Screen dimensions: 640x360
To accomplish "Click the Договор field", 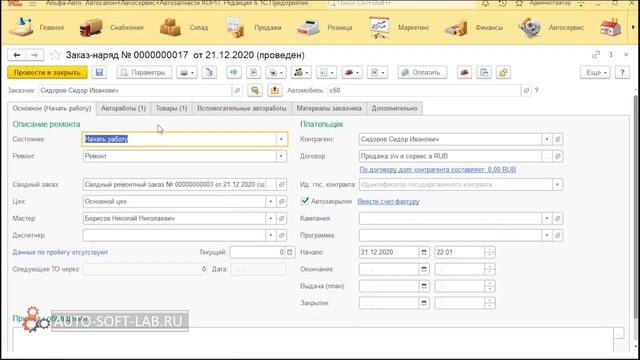I will click(451, 156).
